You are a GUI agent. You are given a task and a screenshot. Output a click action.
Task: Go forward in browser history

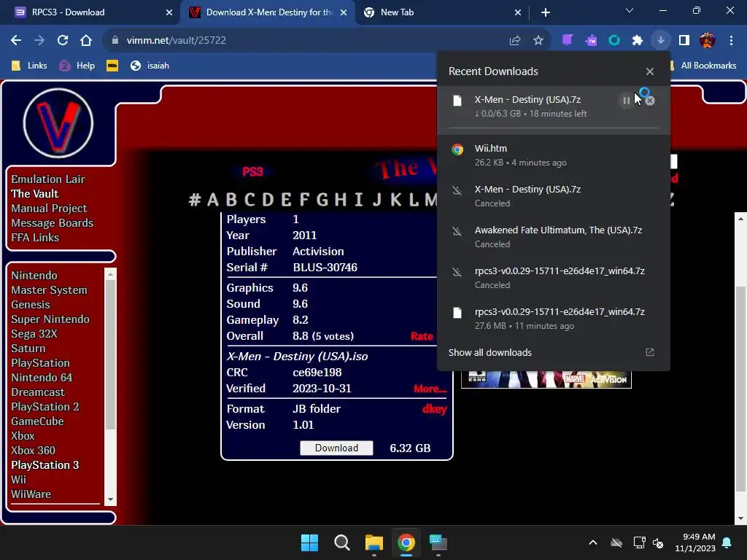39,41
